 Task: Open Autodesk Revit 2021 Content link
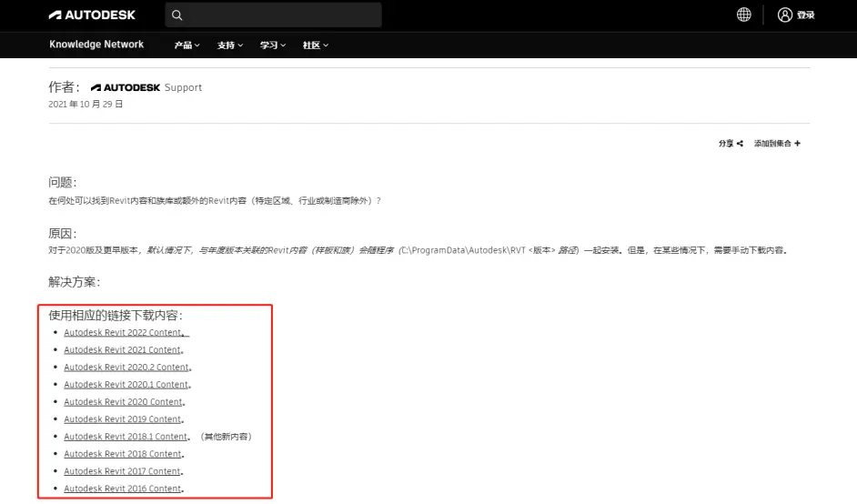tap(122, 350)
